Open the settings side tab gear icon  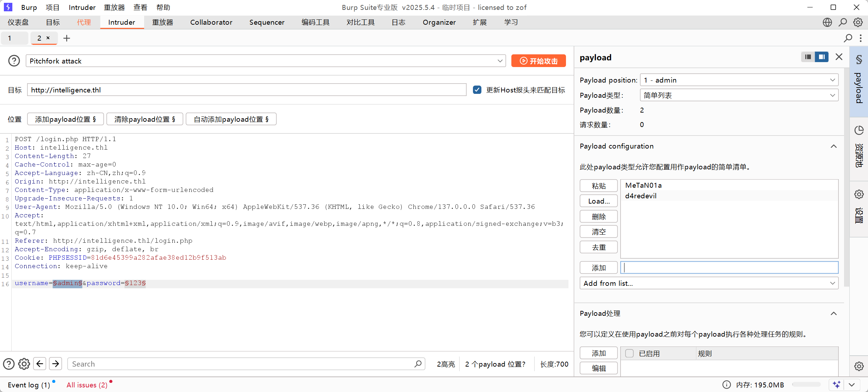pos(859,194)
